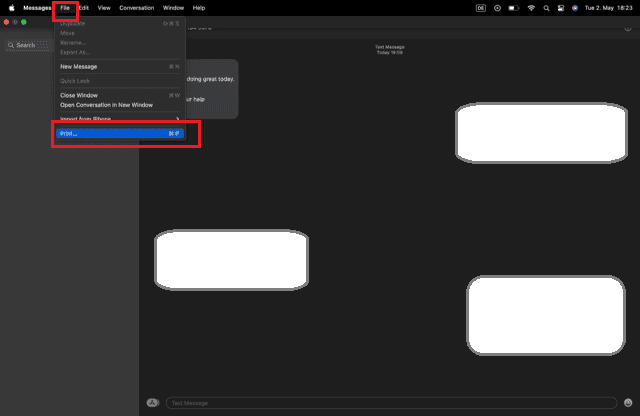The height and width of the screenshot is (416, 640).
Task: Open the Conversation menu
Action: [137, 7]
